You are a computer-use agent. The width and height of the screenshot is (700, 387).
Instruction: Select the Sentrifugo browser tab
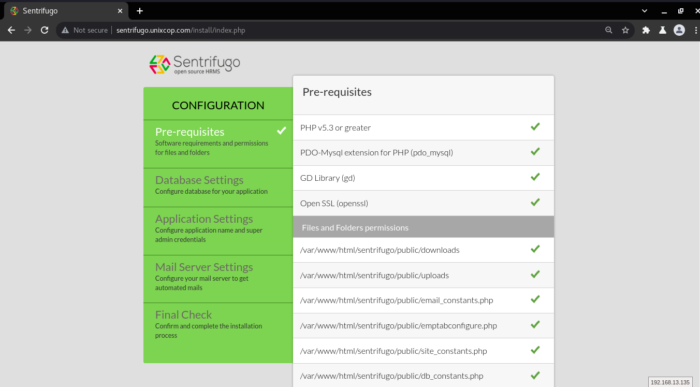[66, 11]
